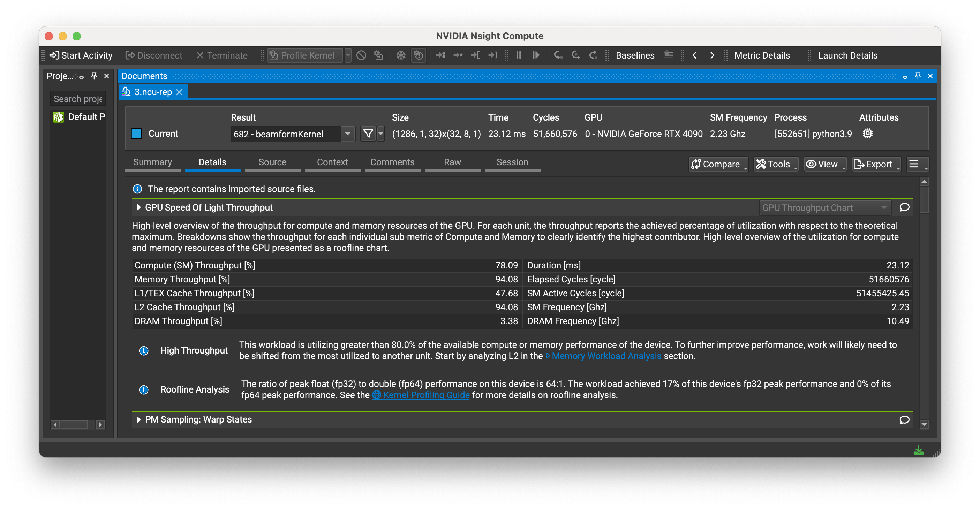
Task: Go to next result with right chevron
Action: [712, 55]
